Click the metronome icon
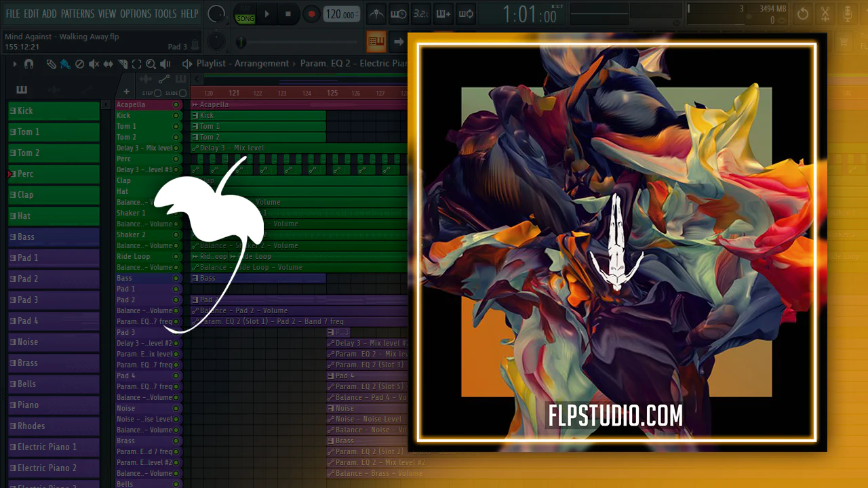The height and width of the screenshot is (488, 868). (375, 14)
